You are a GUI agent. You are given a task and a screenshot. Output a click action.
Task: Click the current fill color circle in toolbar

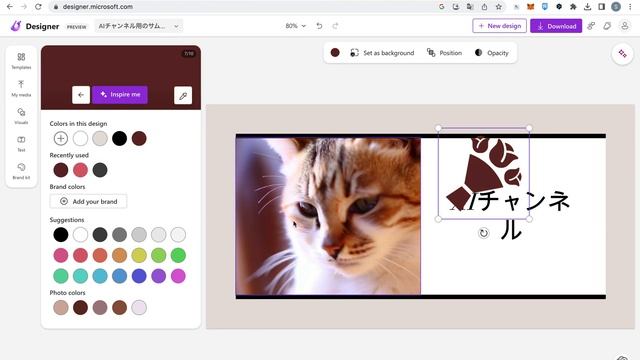(335, 53)
